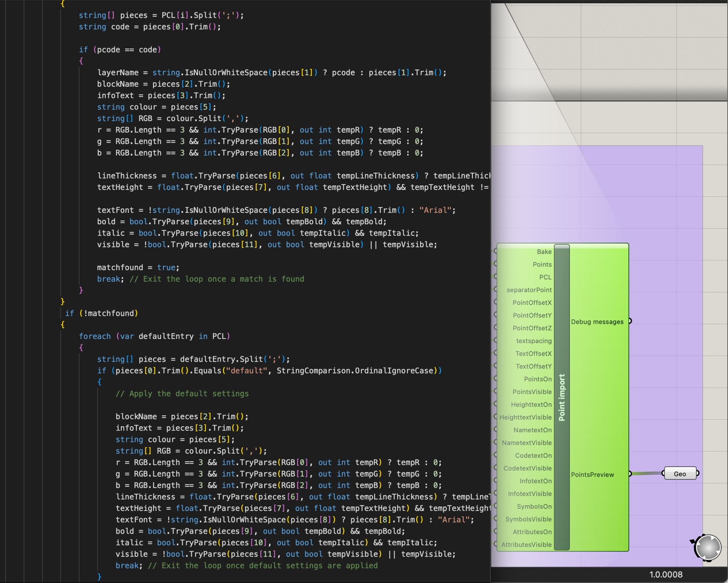Click the PointOffsetY input
The height and width of the screenshot is (583, 728).
click(532, 315)
